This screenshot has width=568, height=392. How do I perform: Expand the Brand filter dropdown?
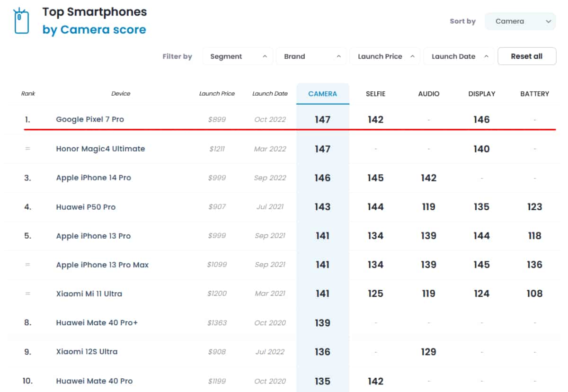pos(311,56)
